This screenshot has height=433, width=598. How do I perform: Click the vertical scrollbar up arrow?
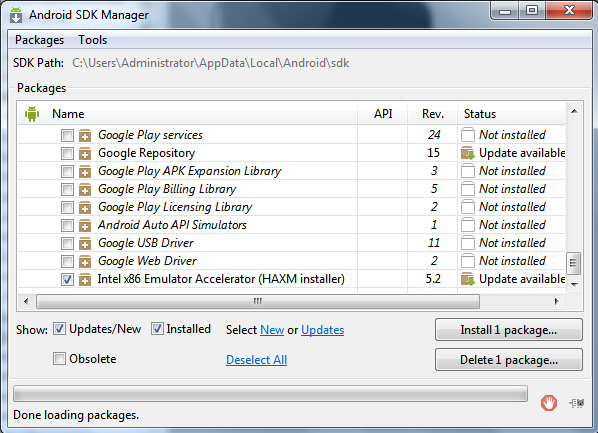click(x=574, y=111)
